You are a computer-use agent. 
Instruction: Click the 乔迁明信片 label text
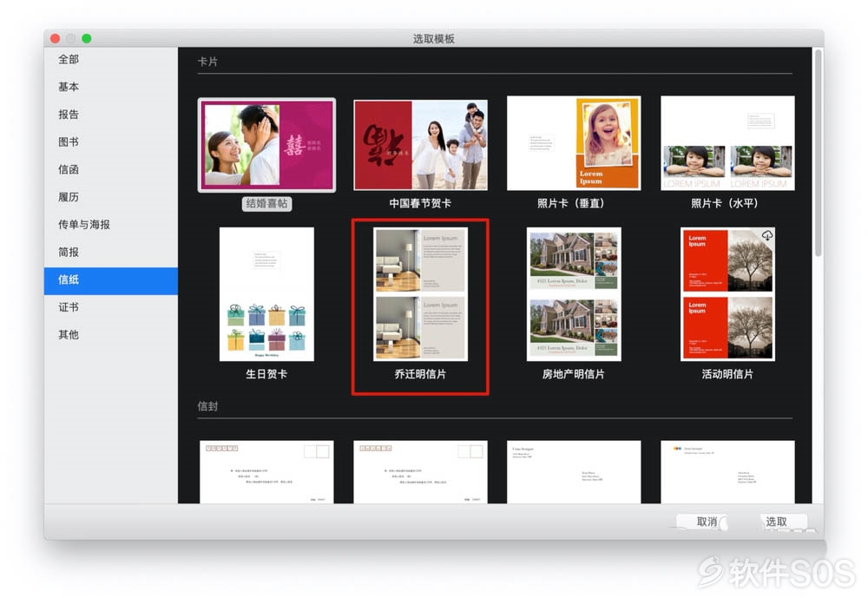click(x=420, y=374)
